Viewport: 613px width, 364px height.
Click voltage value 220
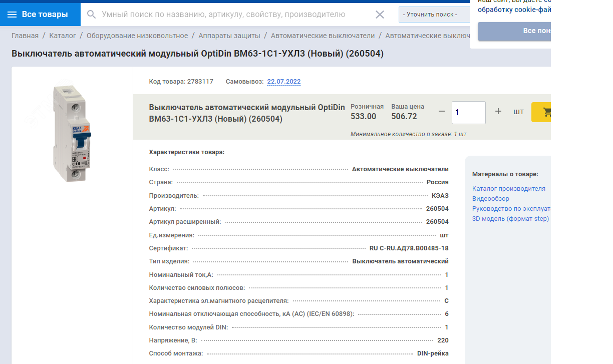[443, 340]
